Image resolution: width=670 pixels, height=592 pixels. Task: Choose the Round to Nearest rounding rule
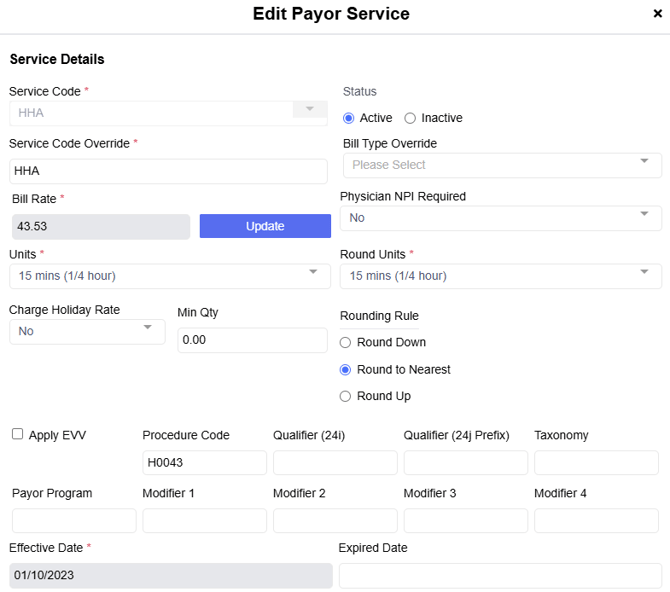click(x=345, y=370)
